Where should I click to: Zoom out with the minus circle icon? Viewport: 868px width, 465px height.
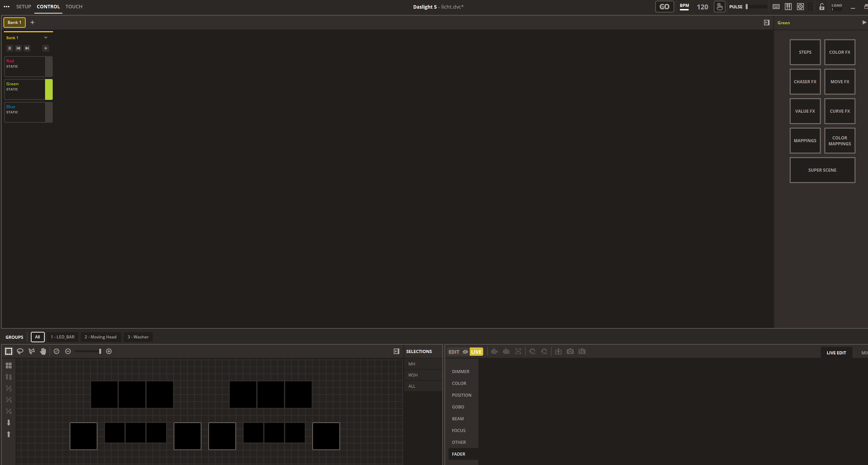point(68,351)
